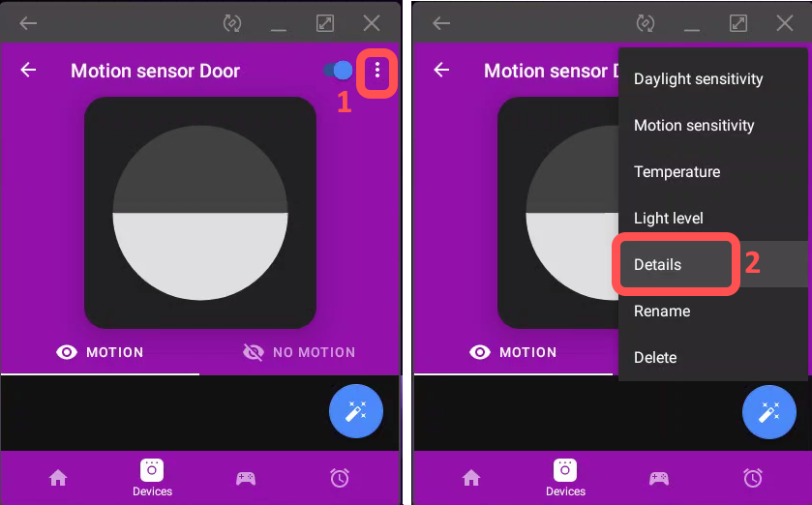Open three-dot overflow menu in left panel
The width and height of the screenshot is (812, 505).
[x=377, y=71]
